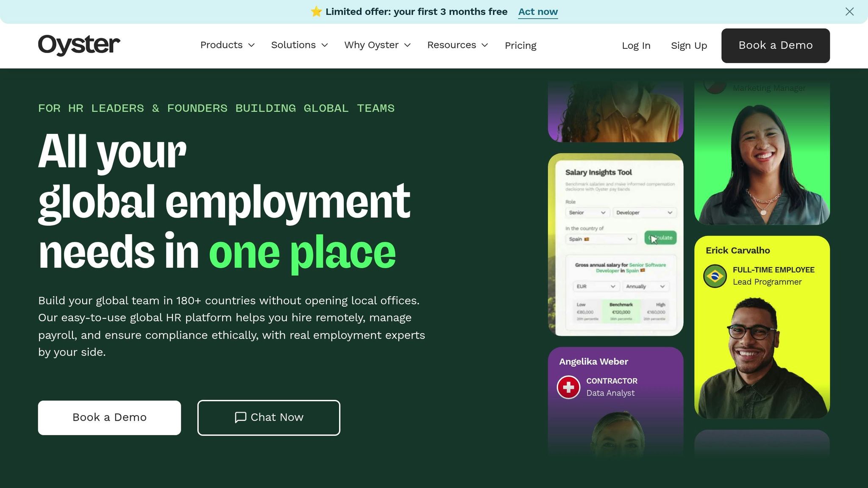Click the Brazil flag icon

pos(715,276)
